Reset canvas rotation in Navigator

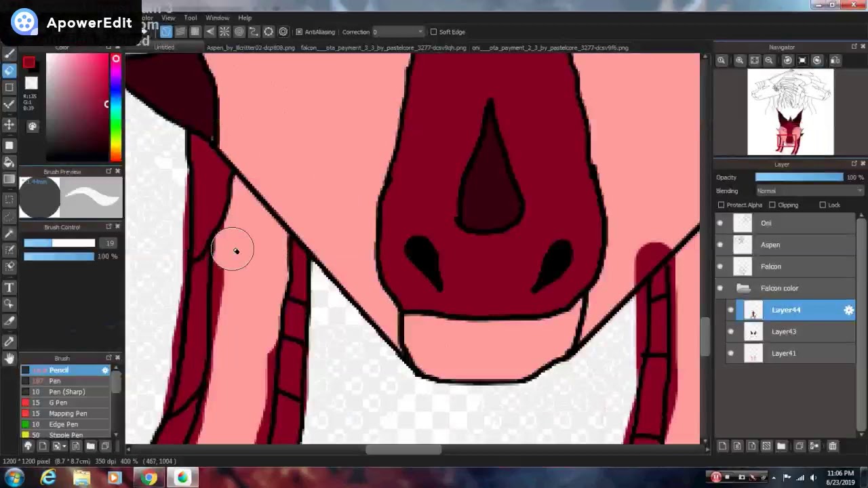tap(802, 60)
